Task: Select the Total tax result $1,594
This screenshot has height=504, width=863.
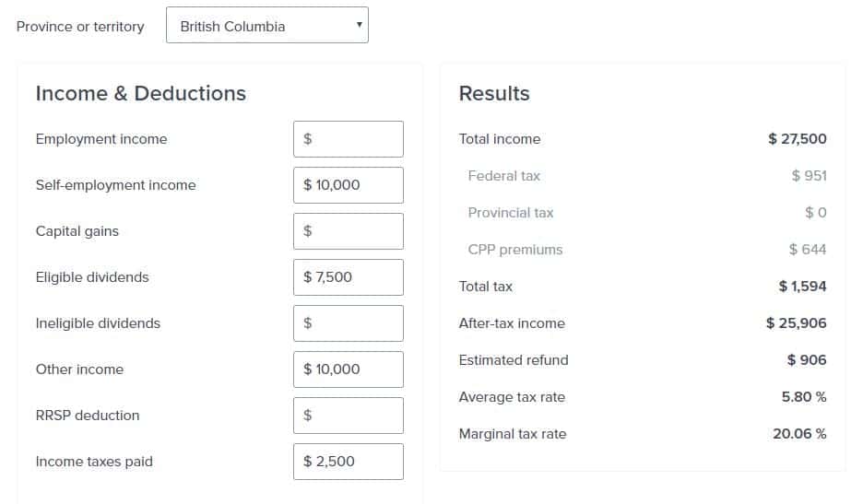Action: (802, 287)
